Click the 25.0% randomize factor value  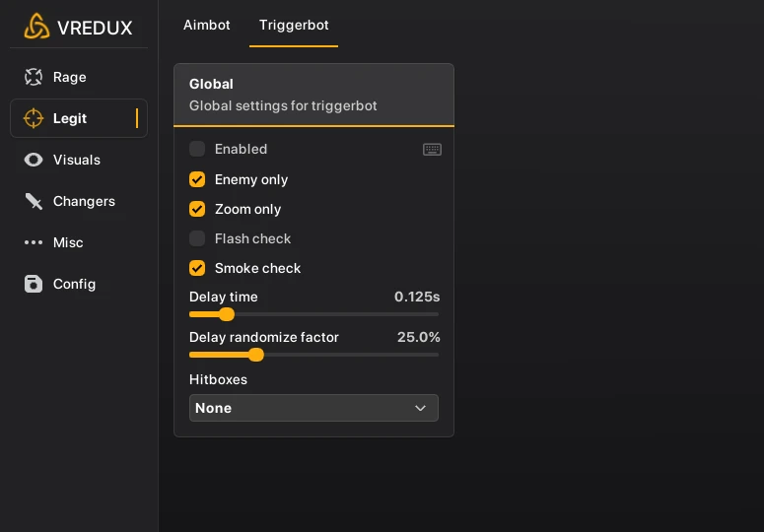point(418,337)
